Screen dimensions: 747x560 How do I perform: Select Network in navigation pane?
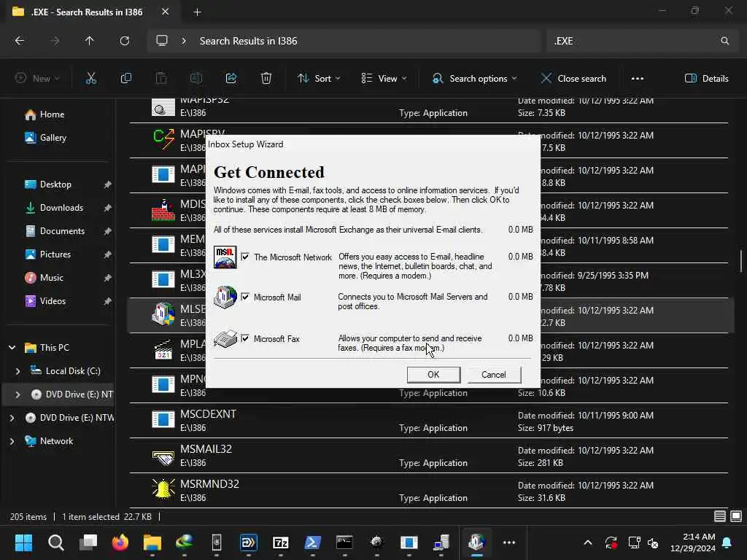coord(56,441)
